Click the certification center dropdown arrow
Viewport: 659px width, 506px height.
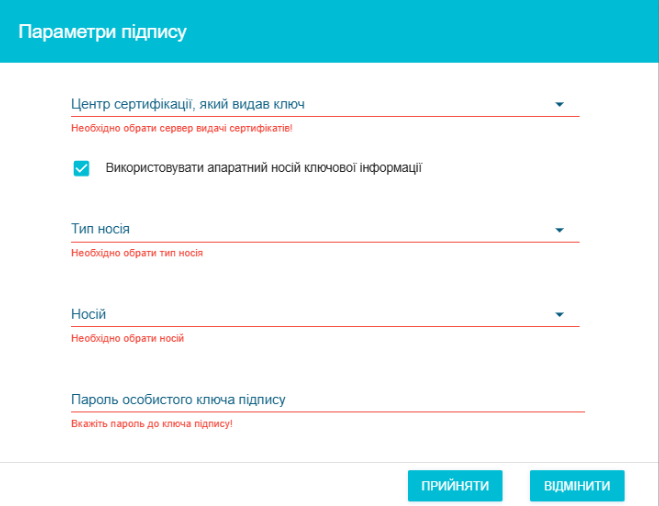(559, 104)
